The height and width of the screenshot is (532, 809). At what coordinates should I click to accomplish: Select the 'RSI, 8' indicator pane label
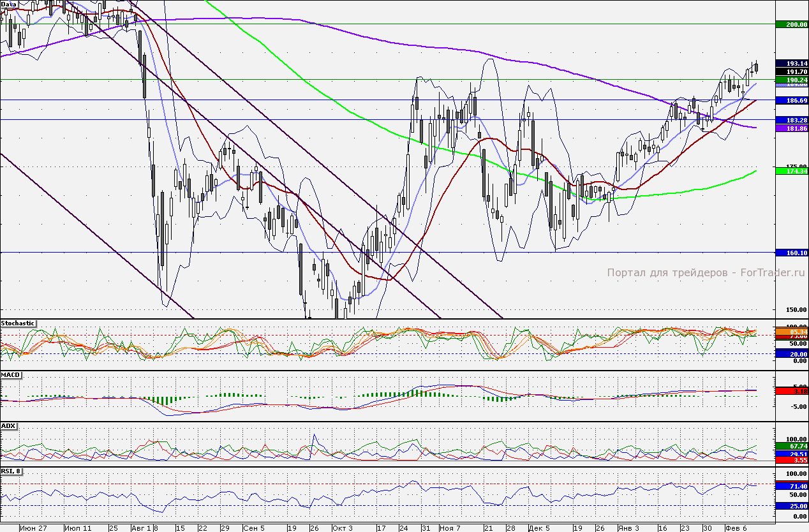pyautogui.click(x=12, y=471)
